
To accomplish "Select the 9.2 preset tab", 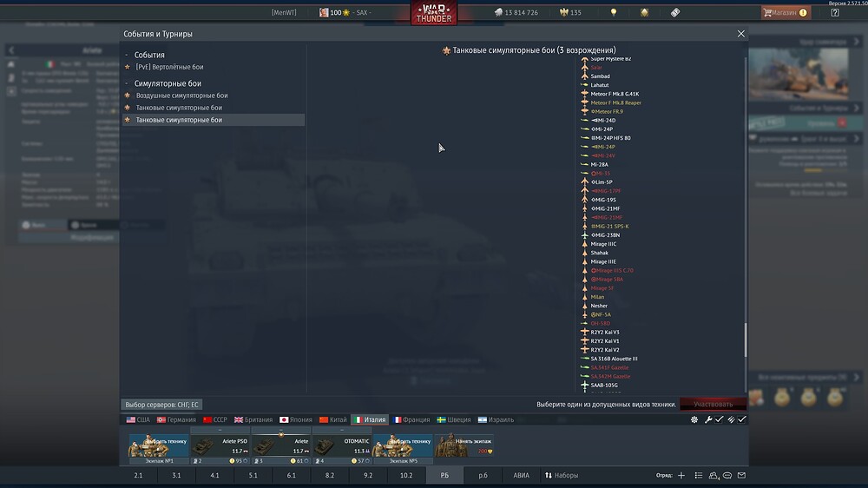I will (368, 475).
